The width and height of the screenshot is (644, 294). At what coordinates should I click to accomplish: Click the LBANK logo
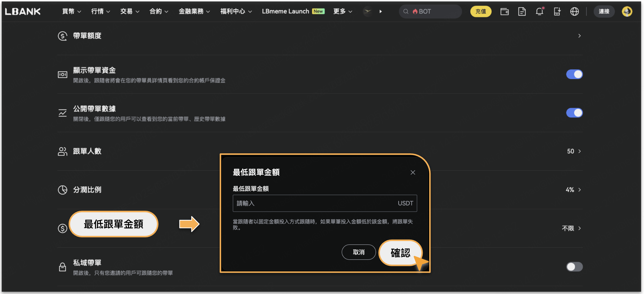click(22, 11)
